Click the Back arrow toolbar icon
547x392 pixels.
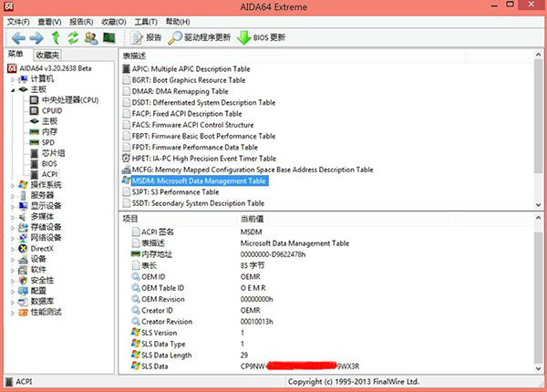(18, 37)
